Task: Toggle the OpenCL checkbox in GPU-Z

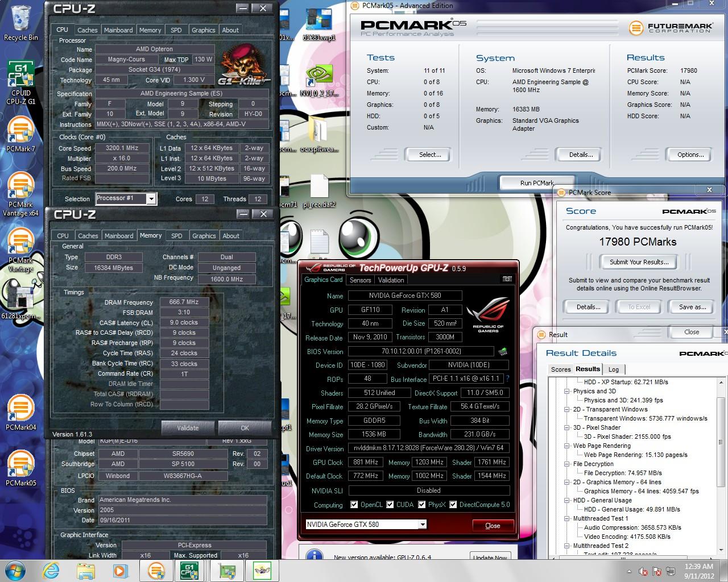Action: pos(354,505)
